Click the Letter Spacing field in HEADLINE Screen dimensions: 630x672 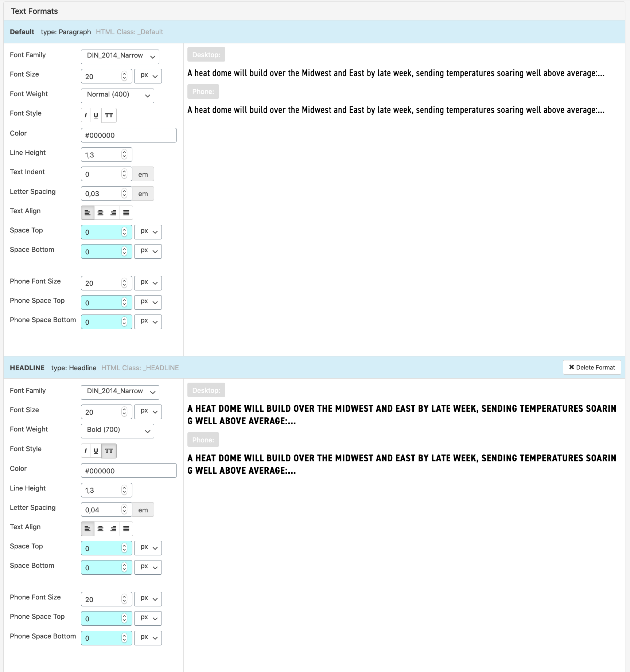102,510
